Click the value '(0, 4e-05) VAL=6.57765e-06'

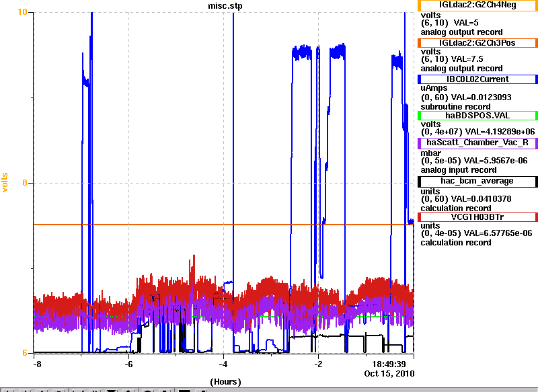pos(477,233)
